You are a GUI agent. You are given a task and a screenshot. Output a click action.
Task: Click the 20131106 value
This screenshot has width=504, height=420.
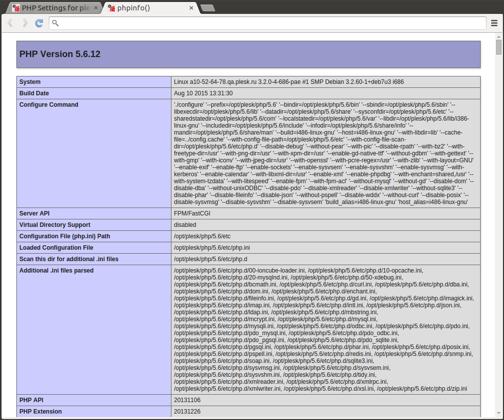coord(187,400)
